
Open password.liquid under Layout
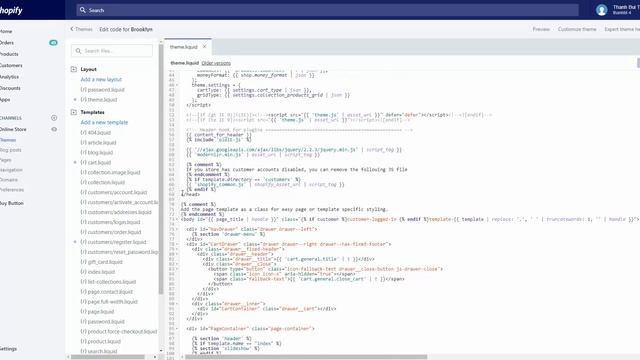tap(102, 89)
